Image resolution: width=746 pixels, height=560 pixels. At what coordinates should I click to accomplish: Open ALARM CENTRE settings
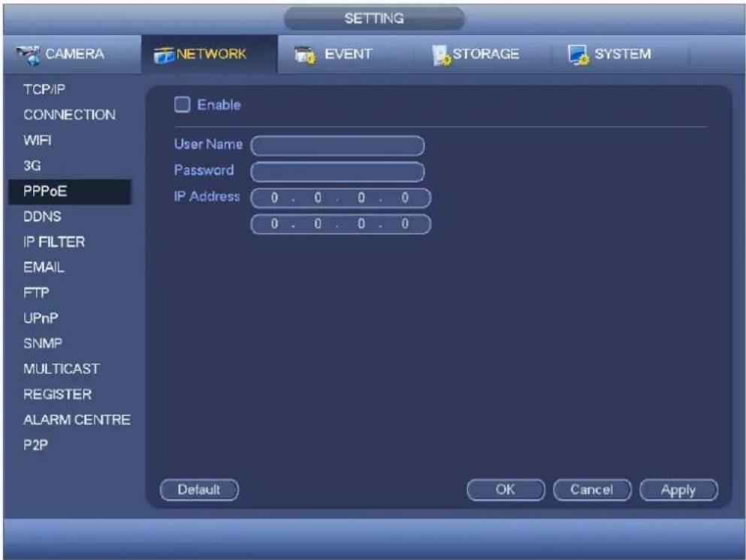click(x=77, y=420)
